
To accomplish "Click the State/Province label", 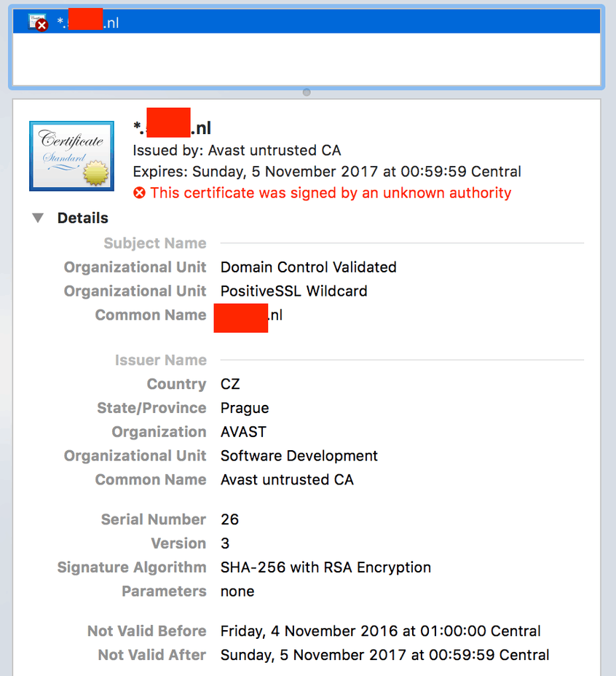I will coord(151,408).
